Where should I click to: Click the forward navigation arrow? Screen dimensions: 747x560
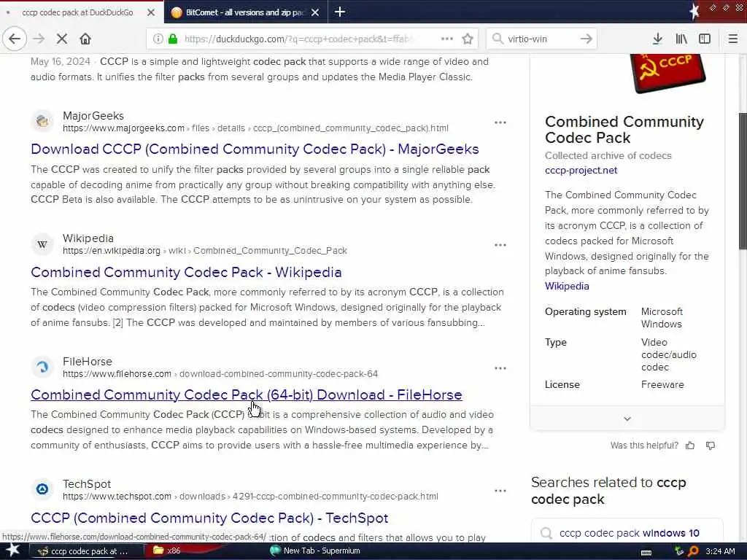click(x=39, y=39)
